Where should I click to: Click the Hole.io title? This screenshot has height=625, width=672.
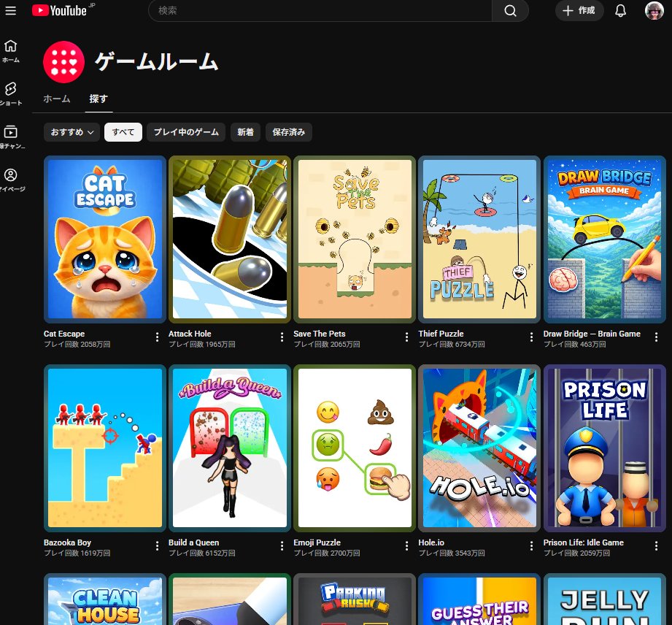point(431,542)
